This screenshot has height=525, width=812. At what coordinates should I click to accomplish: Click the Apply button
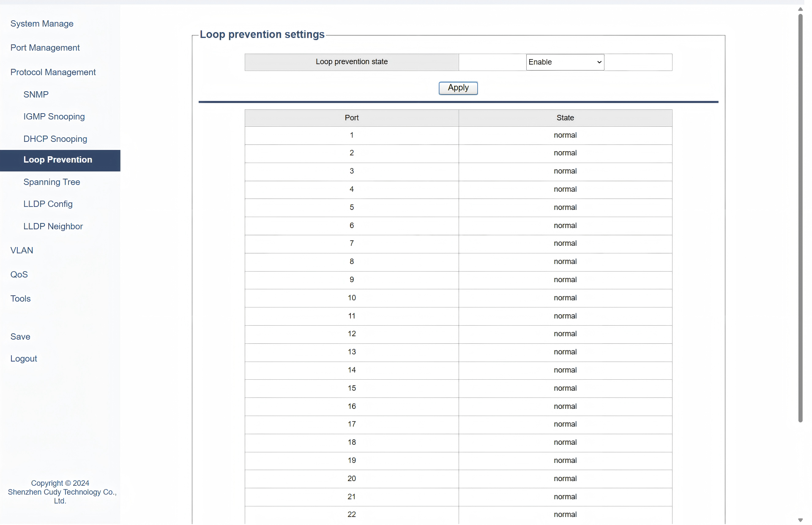pos(458,88)
